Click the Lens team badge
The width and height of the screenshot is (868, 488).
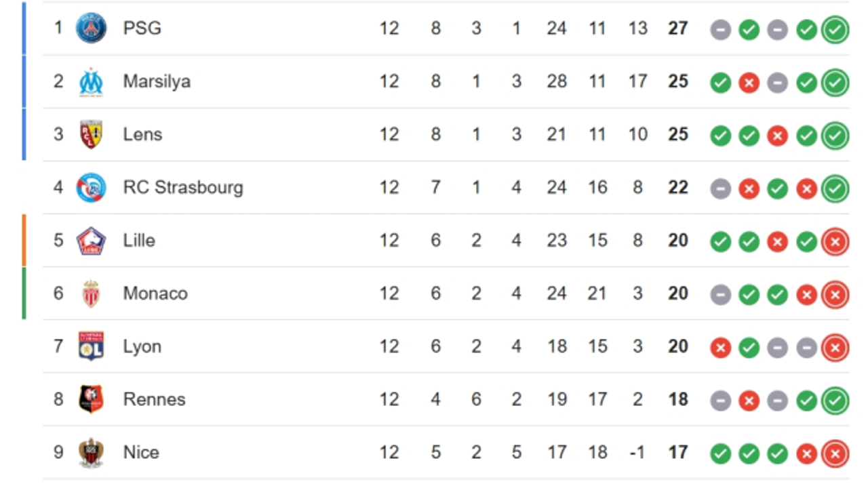pos(91,134)
